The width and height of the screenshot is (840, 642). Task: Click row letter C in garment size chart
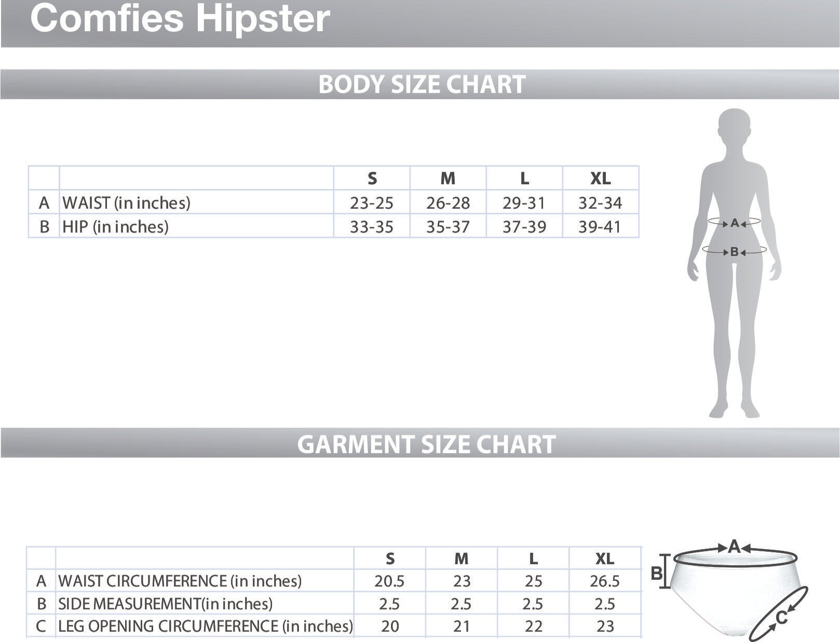pyautogui.click(x=42, y=626)
